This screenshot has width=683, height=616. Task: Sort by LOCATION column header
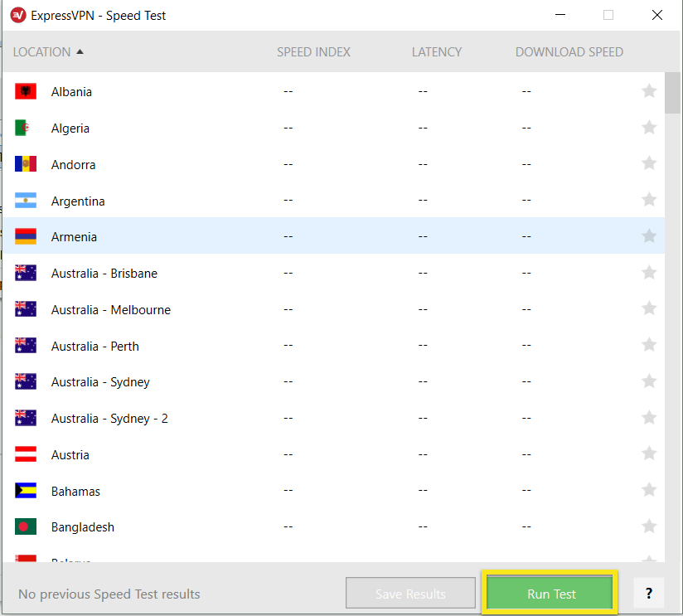[x=41, y=52]
